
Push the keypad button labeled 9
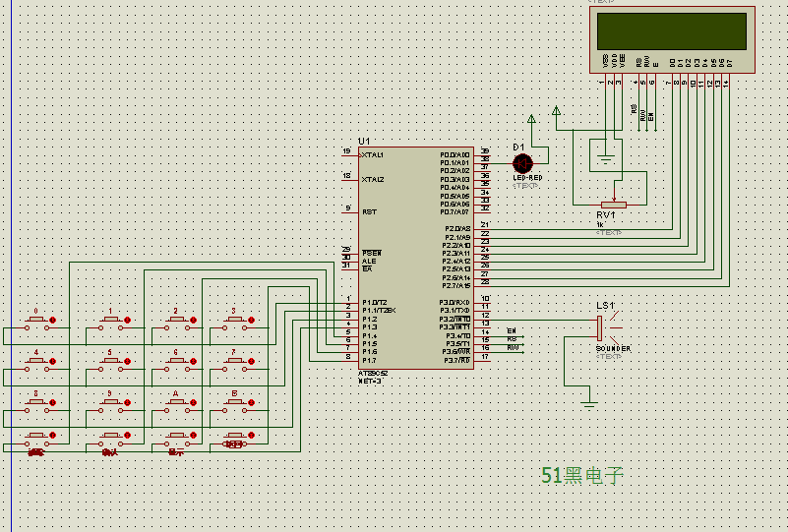pyautogui.click(x=110, y=405)
